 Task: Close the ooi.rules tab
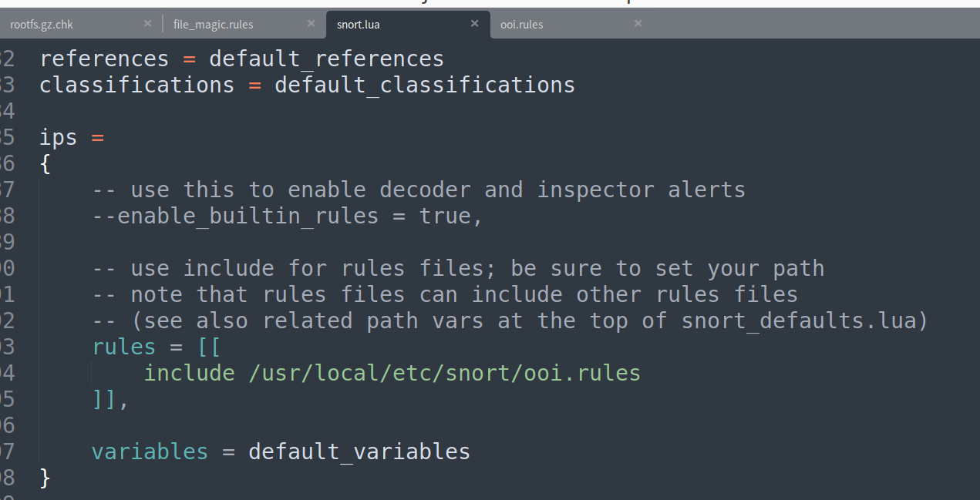point(638,24)
